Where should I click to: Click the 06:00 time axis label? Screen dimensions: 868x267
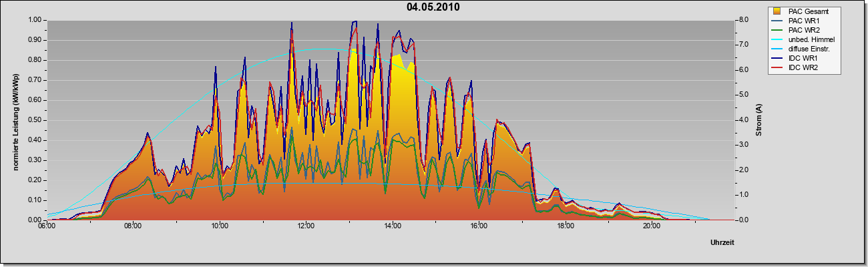point(46,226)
